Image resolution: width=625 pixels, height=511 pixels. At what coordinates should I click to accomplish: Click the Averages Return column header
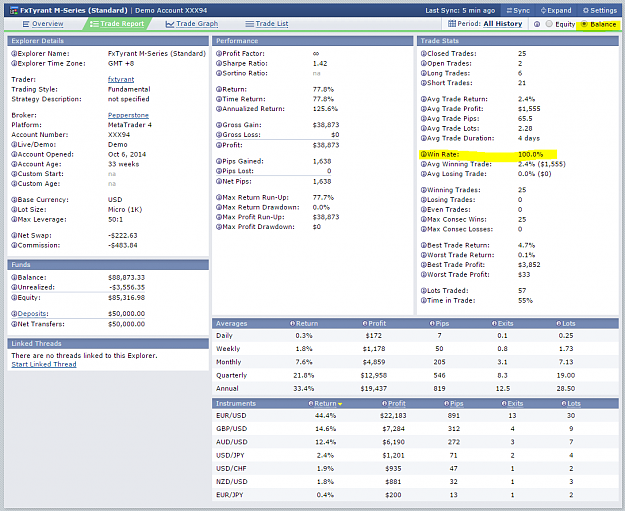pyautogui.click(x=304, y=324)
